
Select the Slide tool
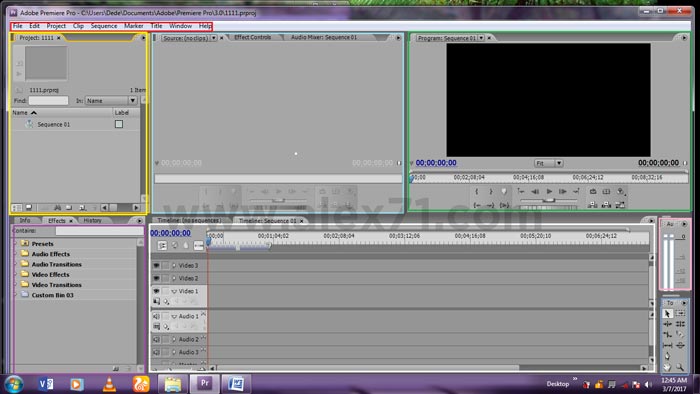[680, 345]
